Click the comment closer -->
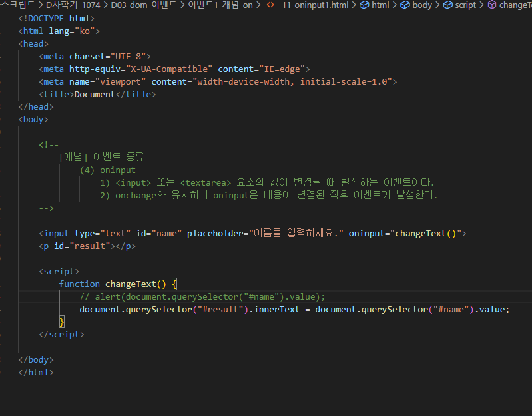Image resolution: width=532 pixels, height=416 pixels. click(46, 208)
